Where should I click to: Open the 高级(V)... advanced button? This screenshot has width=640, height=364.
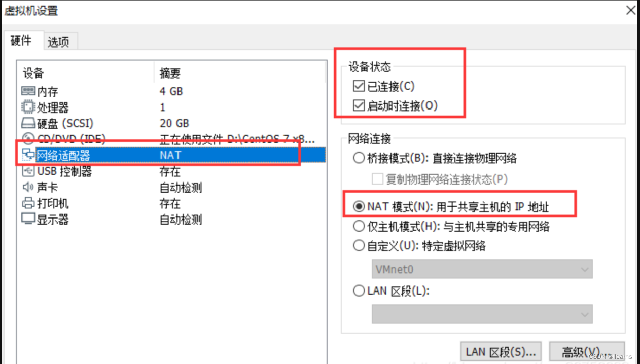(x=586, y=352)
